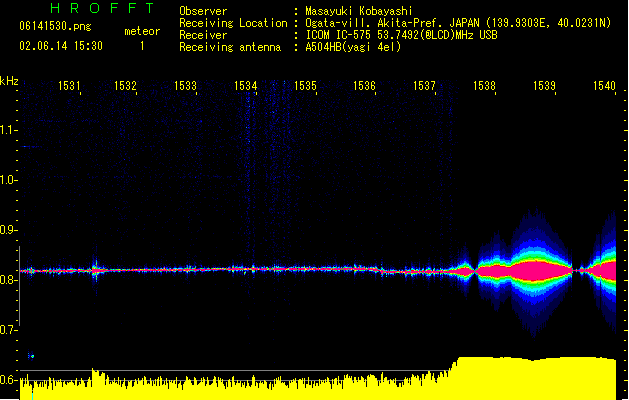Click the small blue blip below 0.7 kHz
The image size is (629, 400).
pyautogui.click(x=31, y=356)
